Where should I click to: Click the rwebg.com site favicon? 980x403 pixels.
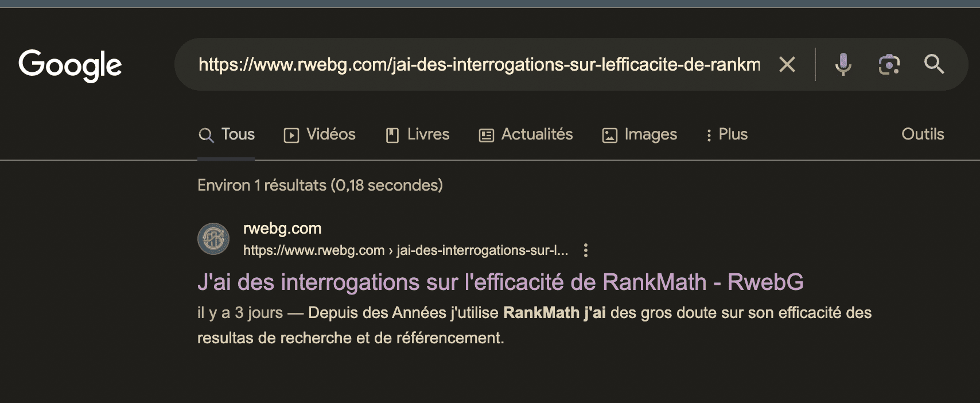tap(213, 239)
